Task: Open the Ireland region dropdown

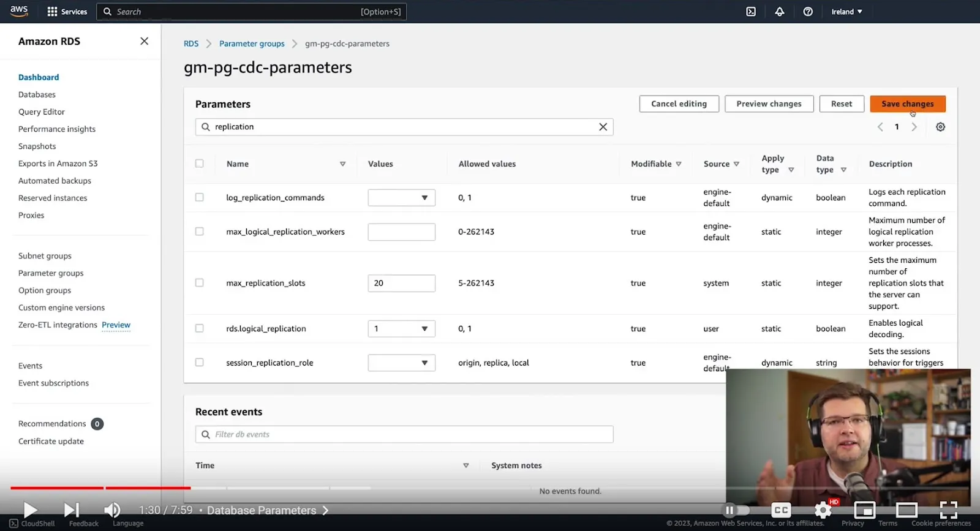Action: 846,12
